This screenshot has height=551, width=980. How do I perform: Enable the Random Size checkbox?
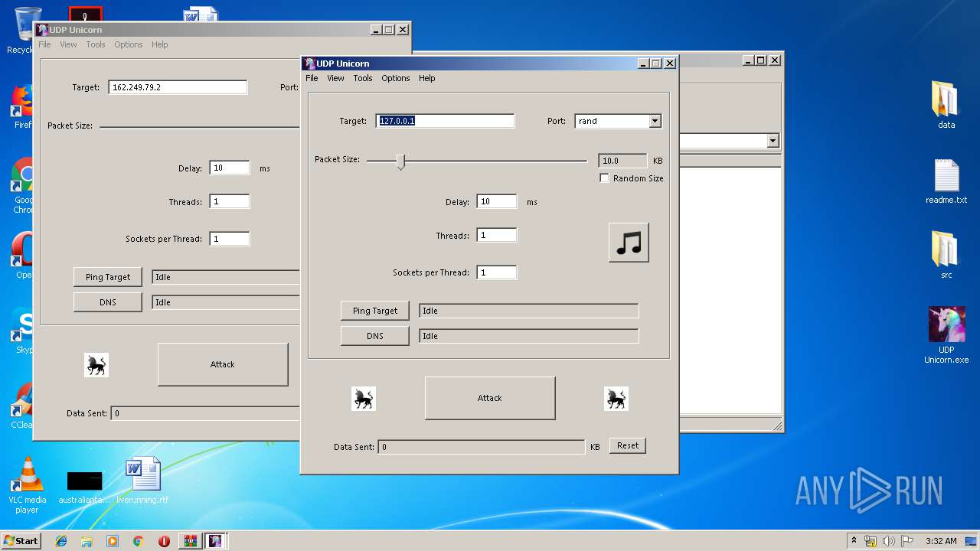pyautogui.click(x=605, y=178)
